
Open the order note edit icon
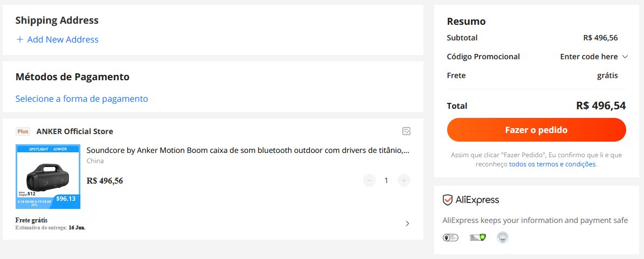406,131
